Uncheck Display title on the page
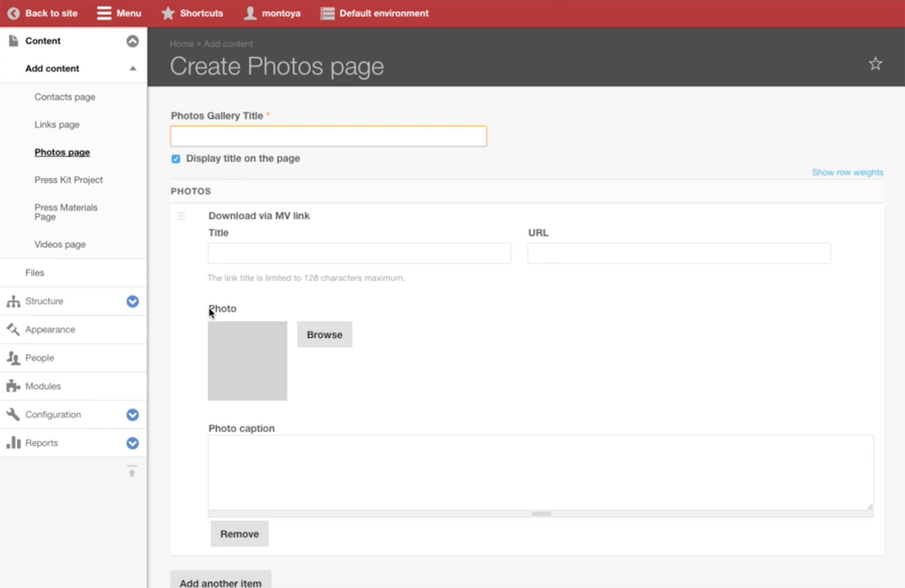 [176, 159]
